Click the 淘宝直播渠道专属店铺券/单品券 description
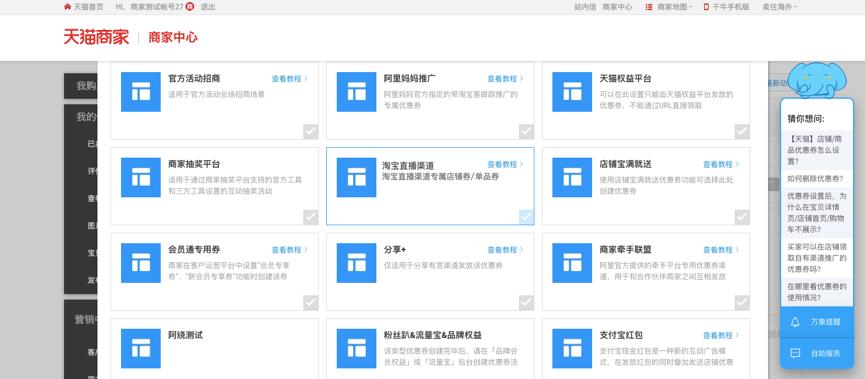Screen dimensions: 865x379 (x=441, y=177)
